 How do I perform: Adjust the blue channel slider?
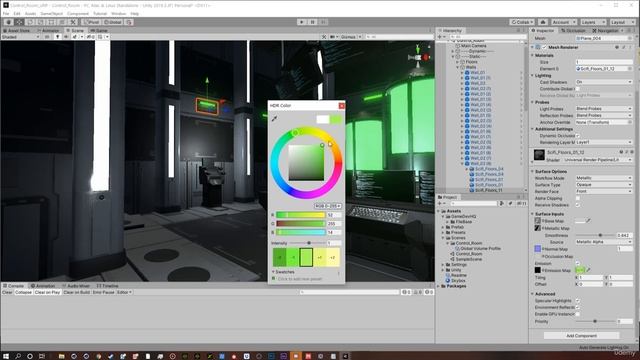point(300,232)
